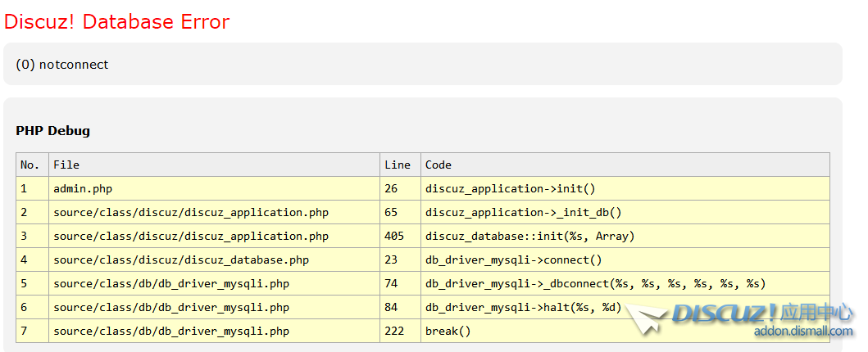Select the "(0) notconnect" error message

click(62, 65)
